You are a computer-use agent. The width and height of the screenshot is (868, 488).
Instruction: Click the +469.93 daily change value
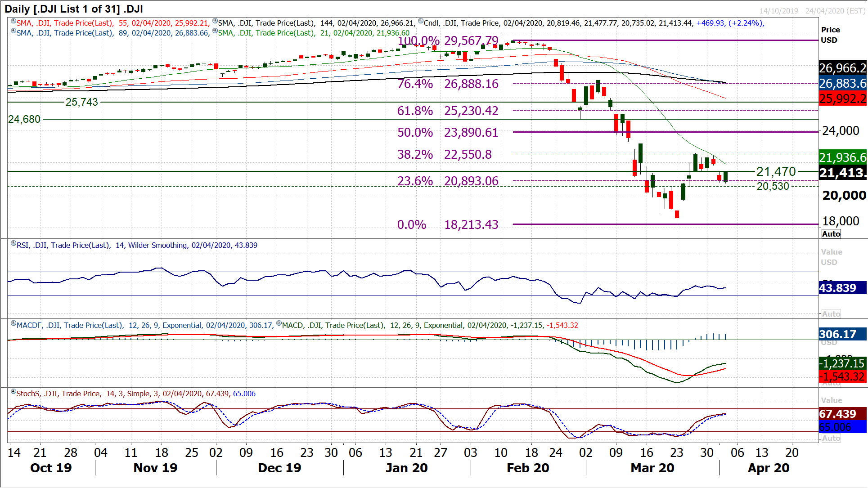711,23
